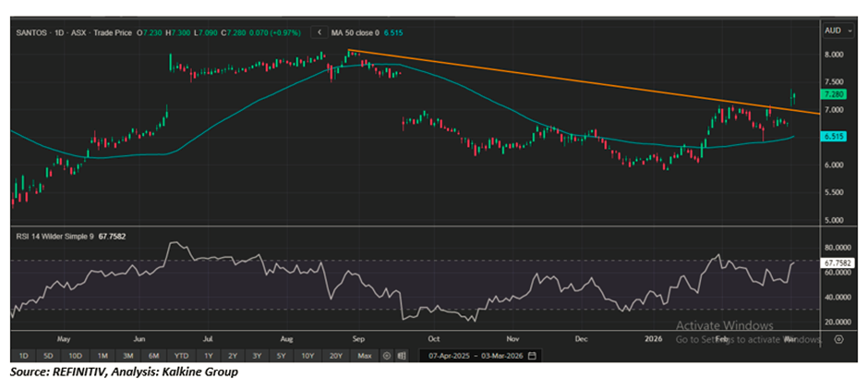The width and height of the screenshot is (868, 391).
Task: Click the panel layout icon after Max
Action: click(x=402, y=356)
